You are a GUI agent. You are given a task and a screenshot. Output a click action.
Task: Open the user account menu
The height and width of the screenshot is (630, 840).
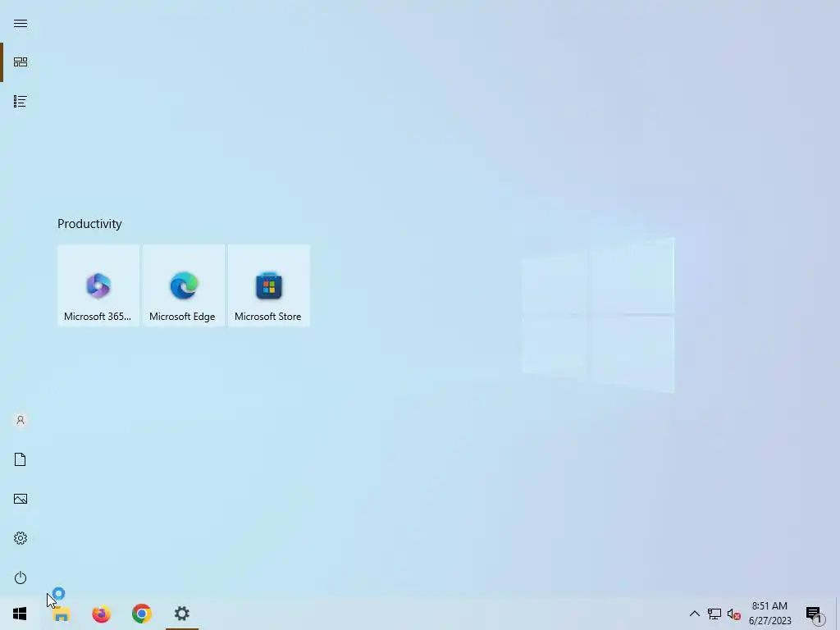21,420
